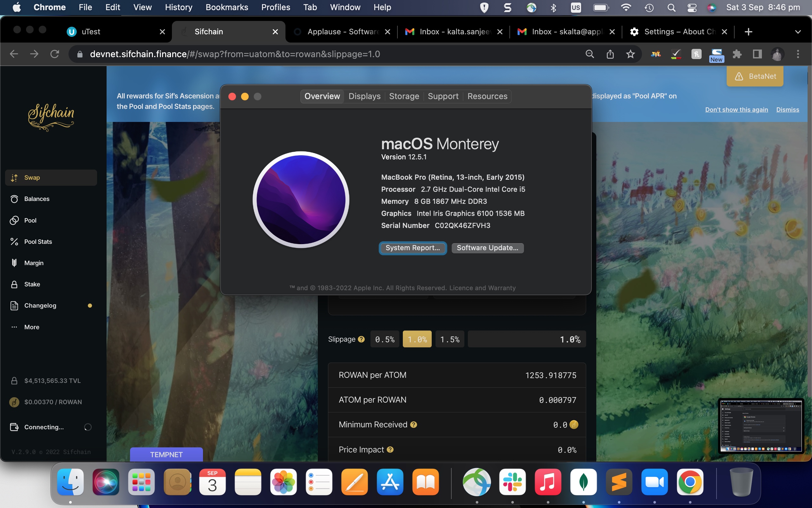
Task: Click the TEMPNET label
Action: click(x=167, y=454)
